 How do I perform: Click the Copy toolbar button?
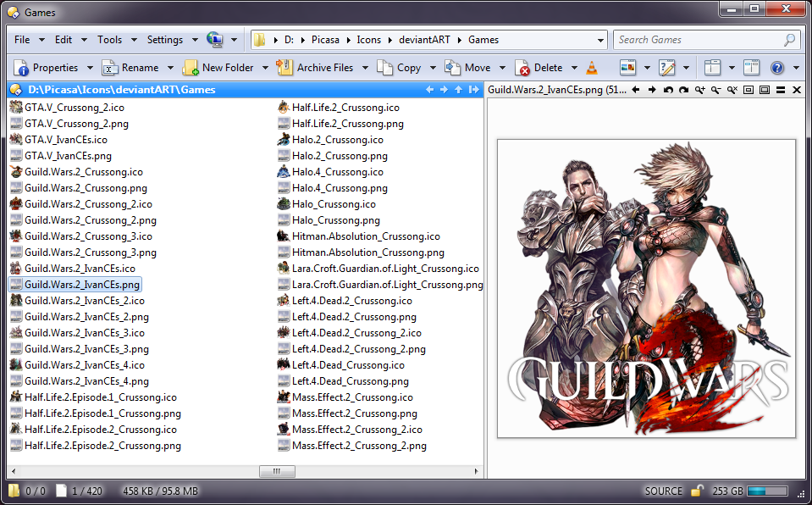pos(399,68)
